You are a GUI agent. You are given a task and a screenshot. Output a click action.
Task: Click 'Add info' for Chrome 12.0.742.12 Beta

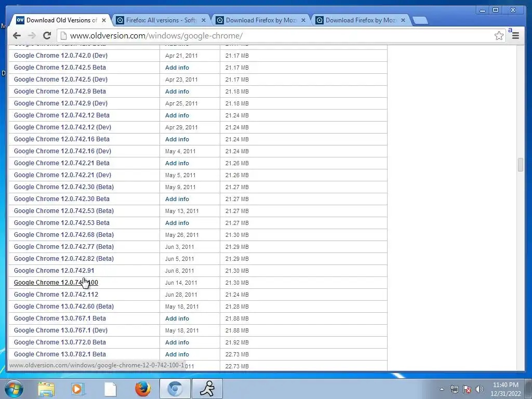pyautogui.click(x=177, y=115)
